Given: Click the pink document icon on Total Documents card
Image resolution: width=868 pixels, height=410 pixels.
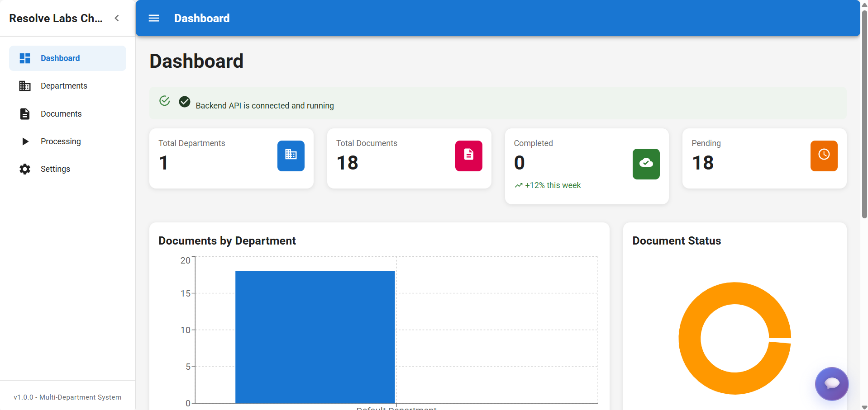Looking at the screenshot, I should pyautogui.click(x=468, y=156).
